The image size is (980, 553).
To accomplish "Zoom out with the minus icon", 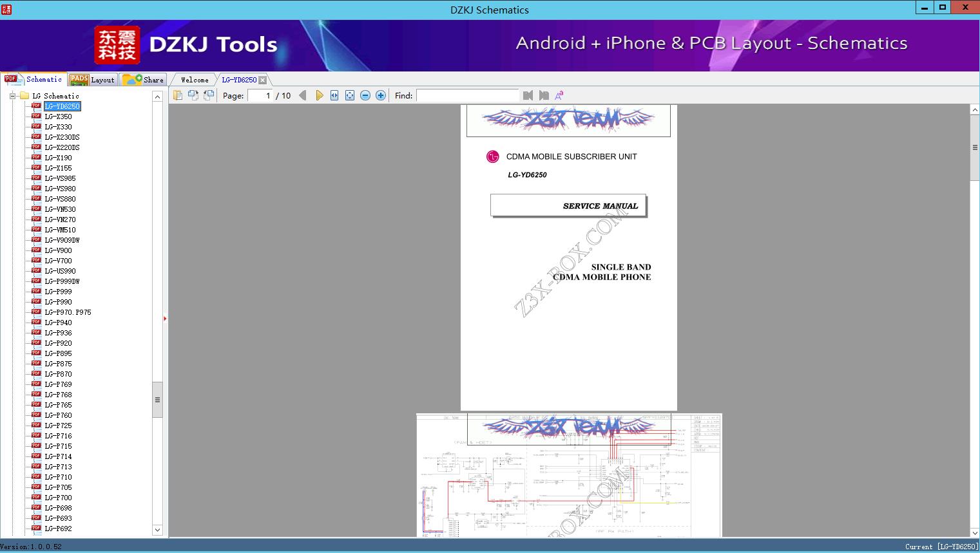I will tap(365, 95).
